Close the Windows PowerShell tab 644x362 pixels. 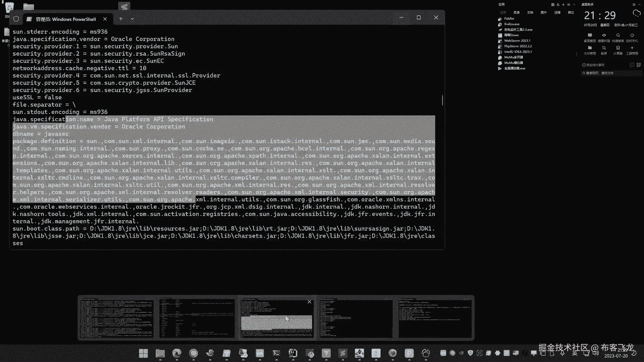(105, 19)
